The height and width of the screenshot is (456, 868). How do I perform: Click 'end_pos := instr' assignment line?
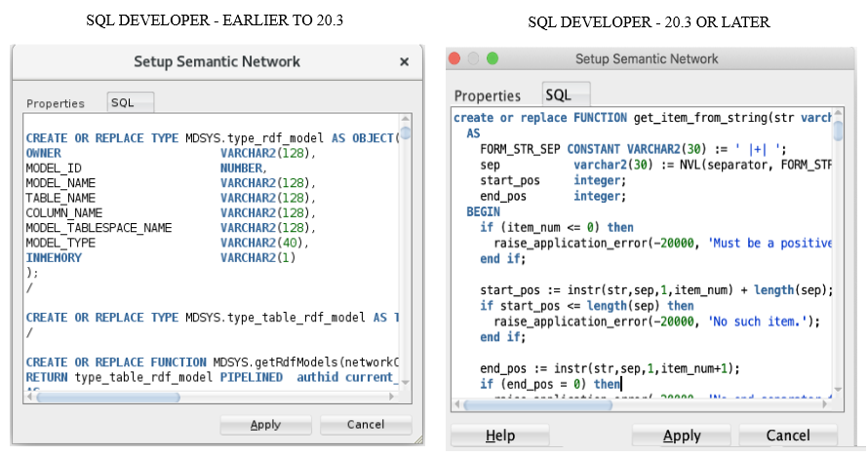pyautogui.click(x=610, y=368)
